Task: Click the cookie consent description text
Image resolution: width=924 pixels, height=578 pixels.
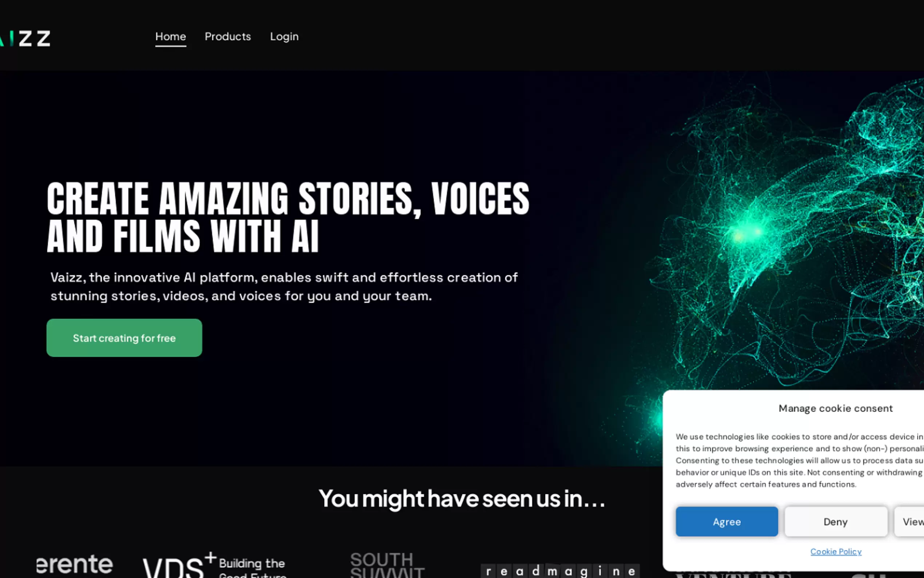Action: point(800,460)
